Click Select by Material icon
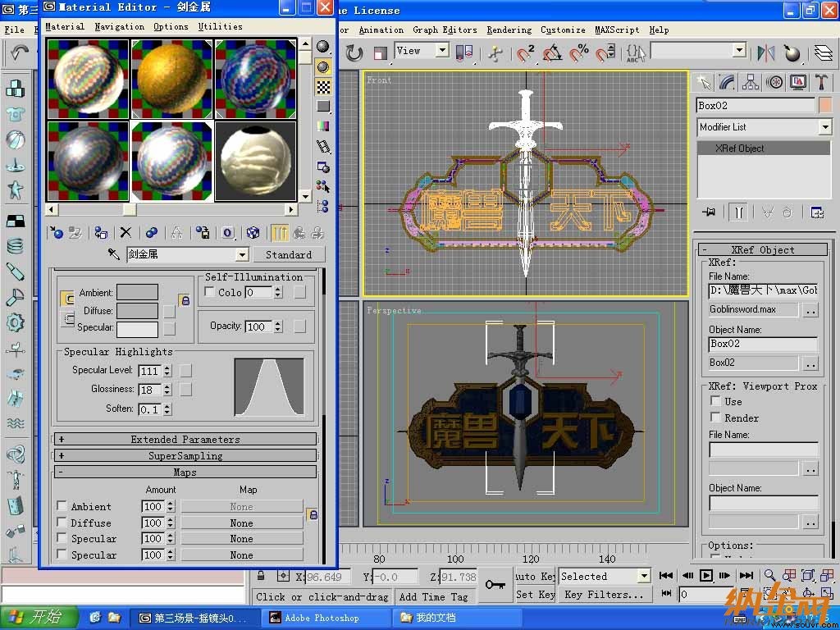Screen dimensions: 840x630 pyautogui.click(x=323, y=186)
